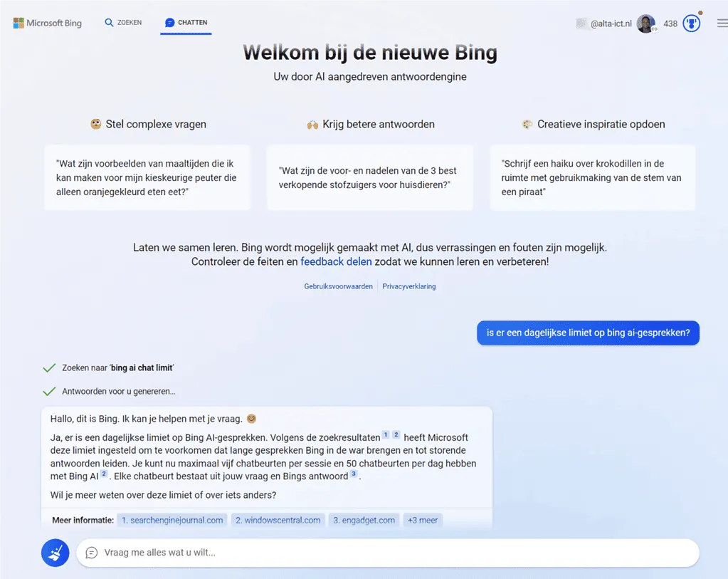Open the searchenginejournal.com source link

[x=172, y=520]
